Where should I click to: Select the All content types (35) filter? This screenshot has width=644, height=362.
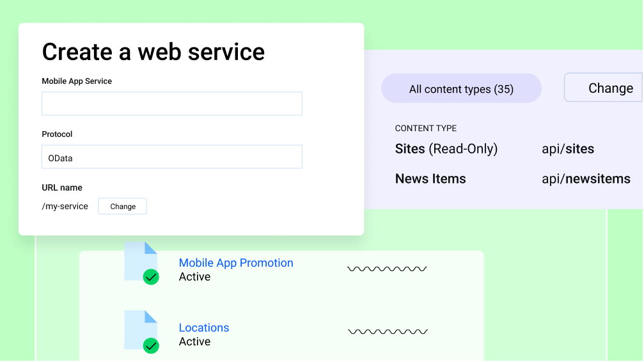pos(461,88)
